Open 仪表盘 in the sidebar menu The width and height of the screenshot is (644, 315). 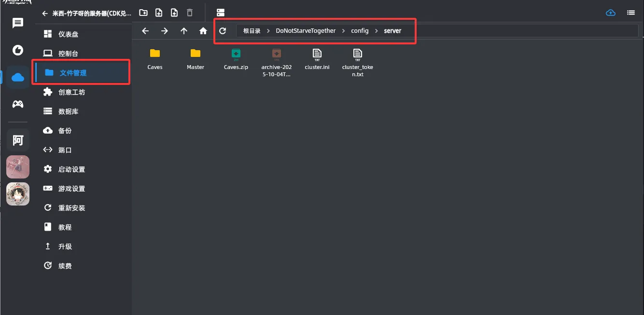(68, 34)
